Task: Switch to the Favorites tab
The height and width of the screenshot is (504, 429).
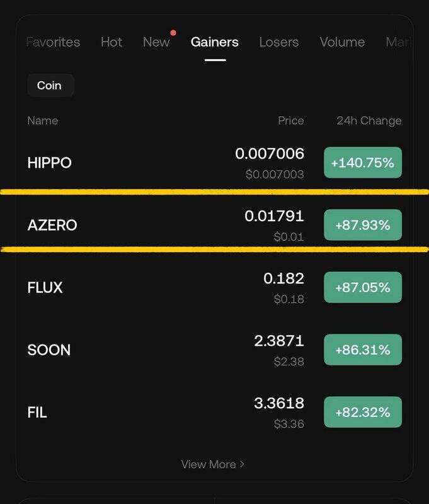Action: click(54, 42)
